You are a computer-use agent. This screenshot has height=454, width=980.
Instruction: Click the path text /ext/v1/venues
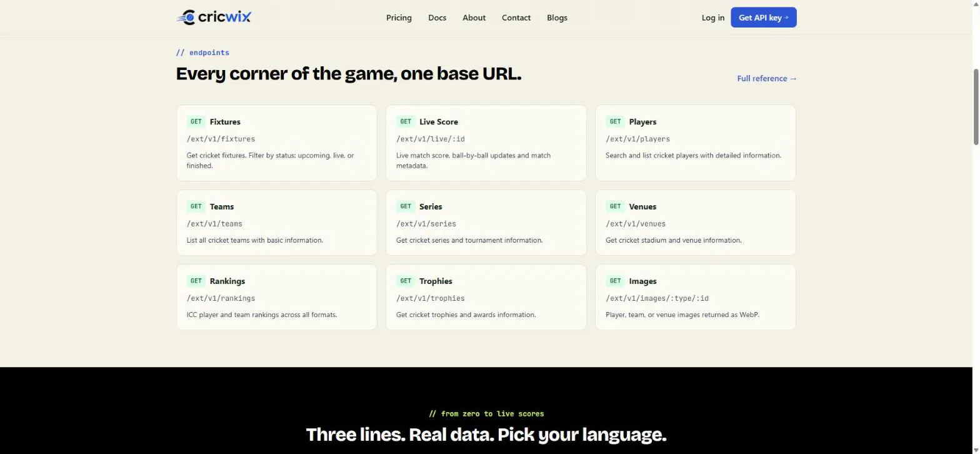(636, 224)
